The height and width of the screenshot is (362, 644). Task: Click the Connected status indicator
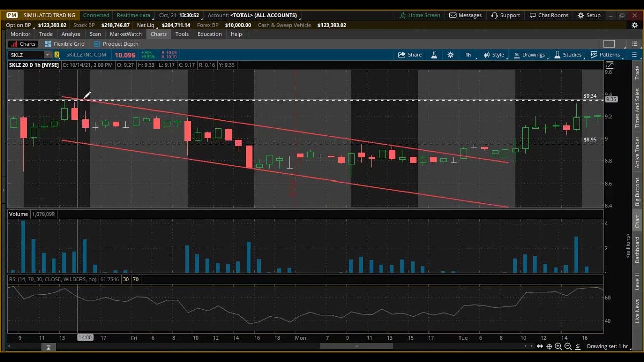point(96,15)
